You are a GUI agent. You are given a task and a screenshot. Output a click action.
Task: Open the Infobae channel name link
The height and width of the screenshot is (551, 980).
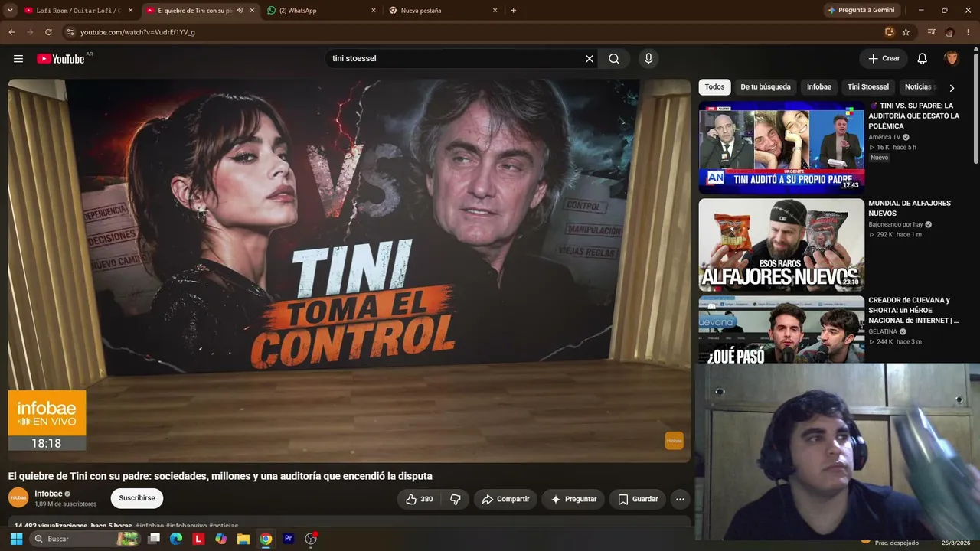[x=48, y=494]
